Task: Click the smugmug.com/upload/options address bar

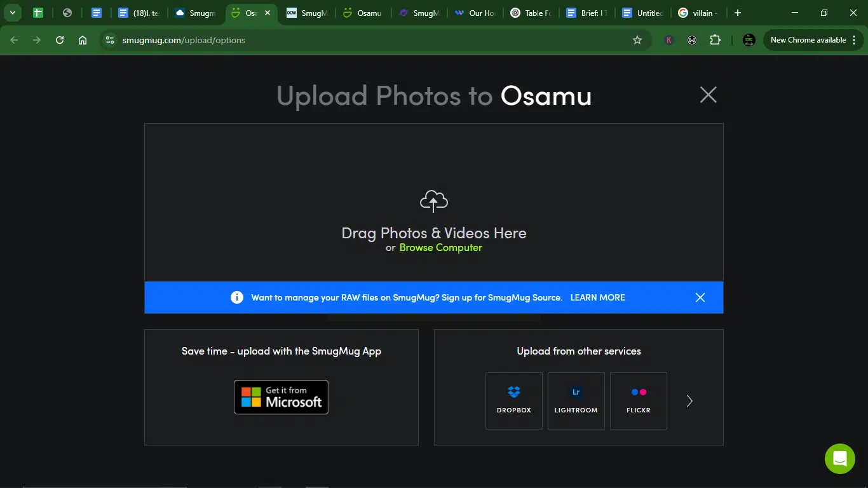Action: (375, 40)
